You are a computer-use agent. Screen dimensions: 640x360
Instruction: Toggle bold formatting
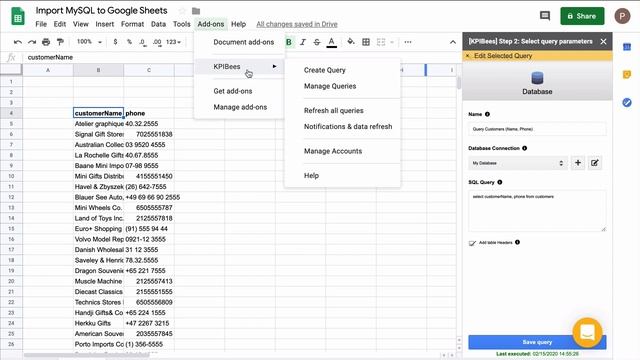pyautogui.click(x=289, y=42)
